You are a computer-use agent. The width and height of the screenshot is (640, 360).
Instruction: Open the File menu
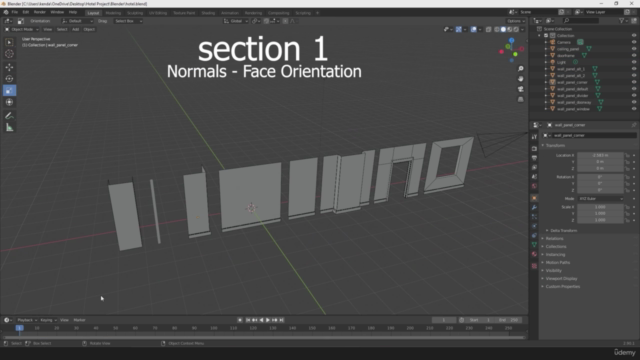15,12
